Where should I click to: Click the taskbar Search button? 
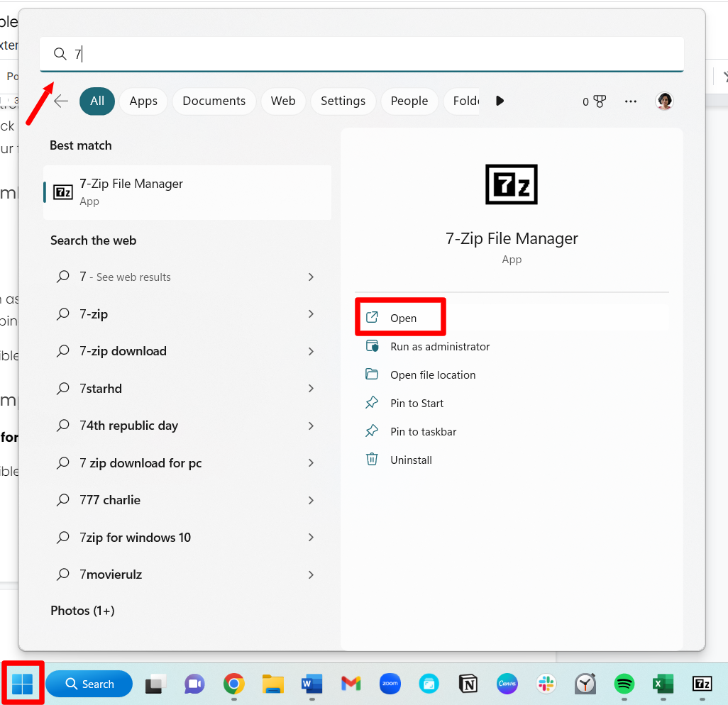[89, 684]
